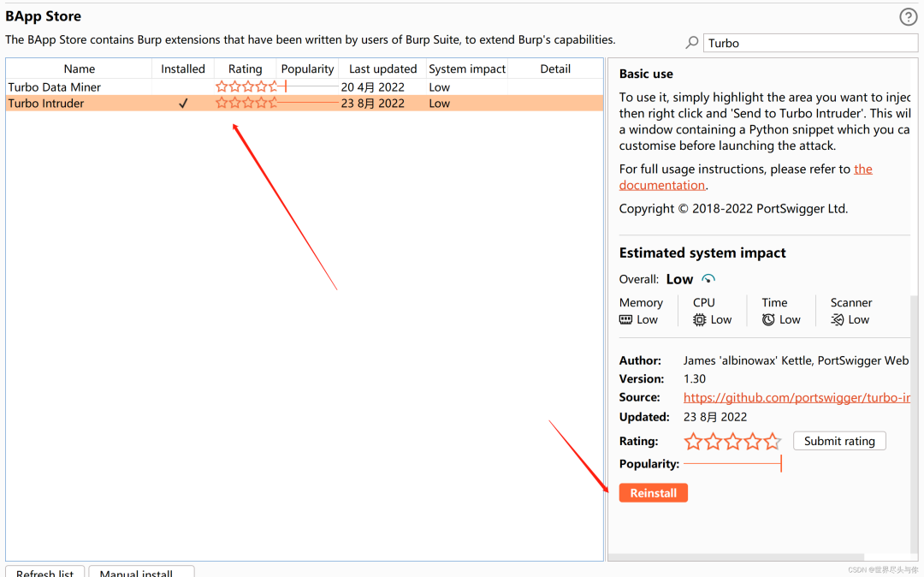Click the Turbo Intruder installed checkmark

(x=183, y=103)
